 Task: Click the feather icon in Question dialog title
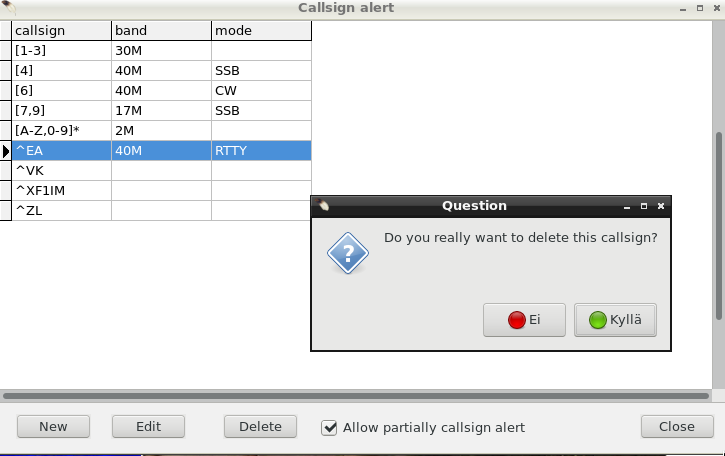pyautogui.click(x=323, y=205)
